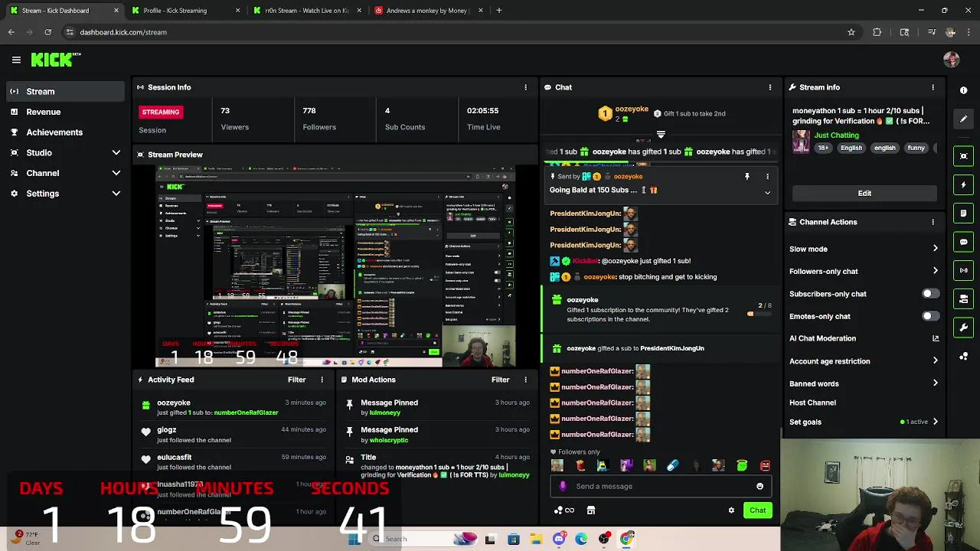This screenshot has height=551, width=980.
Task: Open AI Chat Moderation external link
Action: (936, 338)
